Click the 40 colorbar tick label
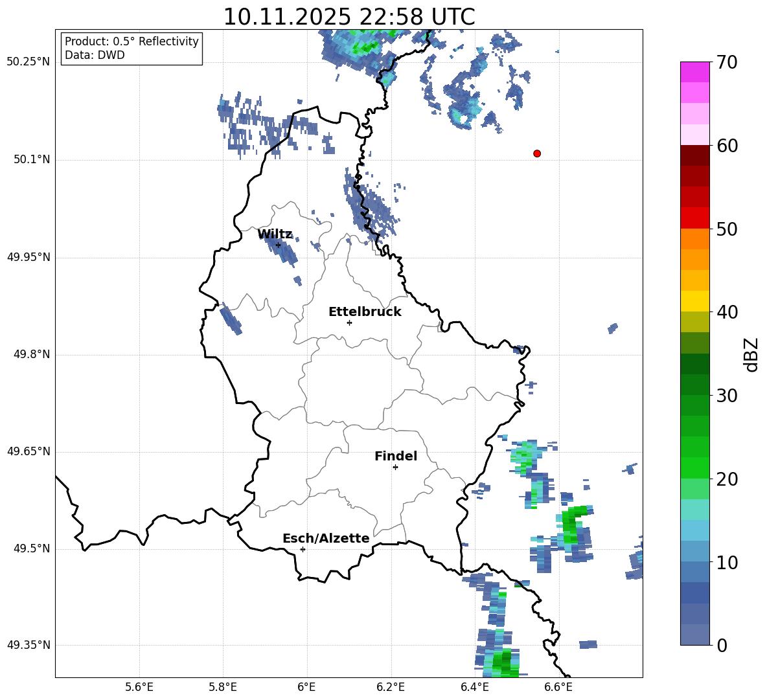The height and width of the screenshot is (700, 767). pos(727,312)
